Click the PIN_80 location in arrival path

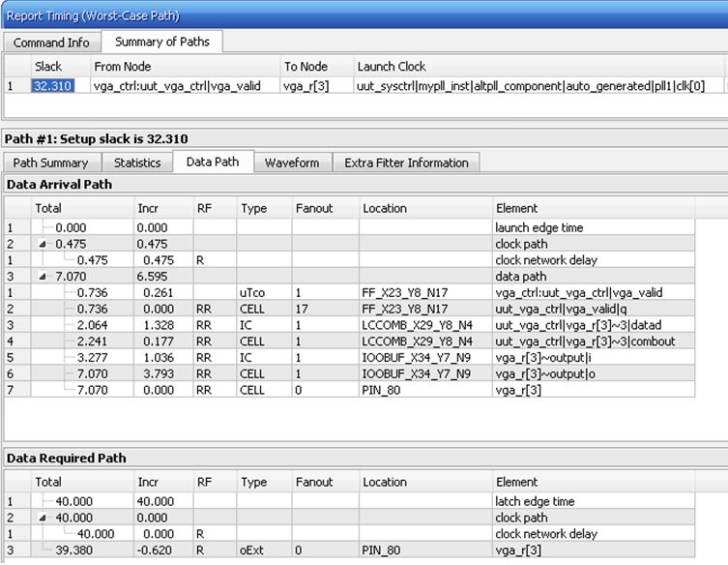coord(381,390)
